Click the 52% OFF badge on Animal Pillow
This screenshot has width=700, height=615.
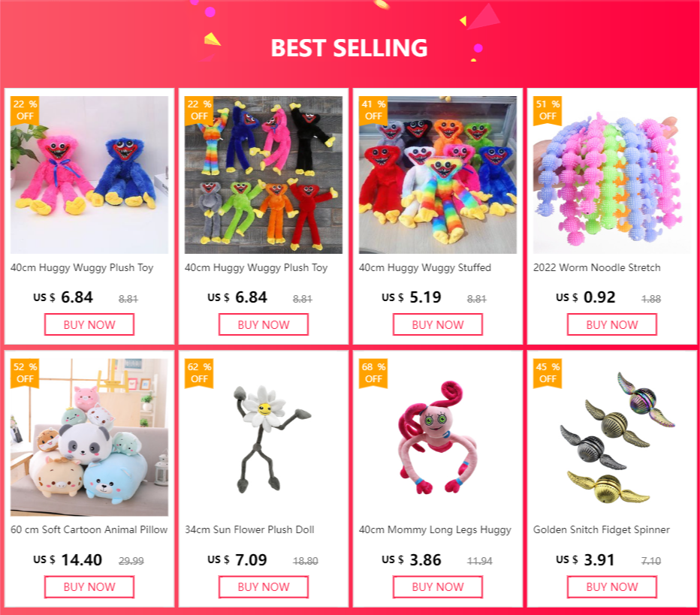point(25,373)
